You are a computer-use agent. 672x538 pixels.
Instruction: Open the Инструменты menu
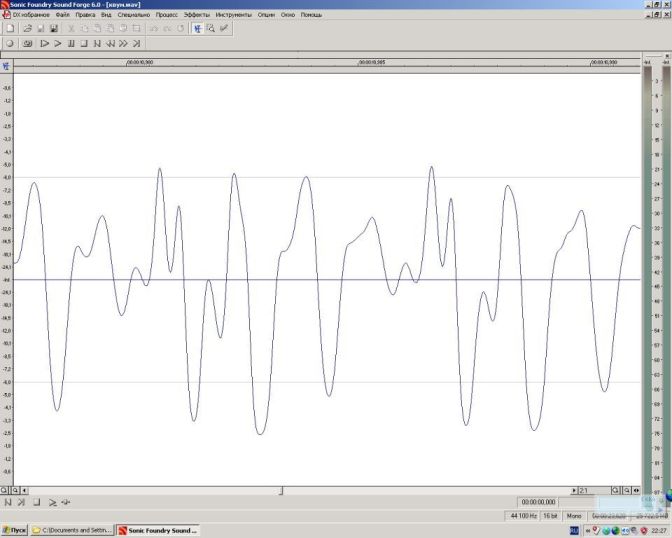(234, 15)
